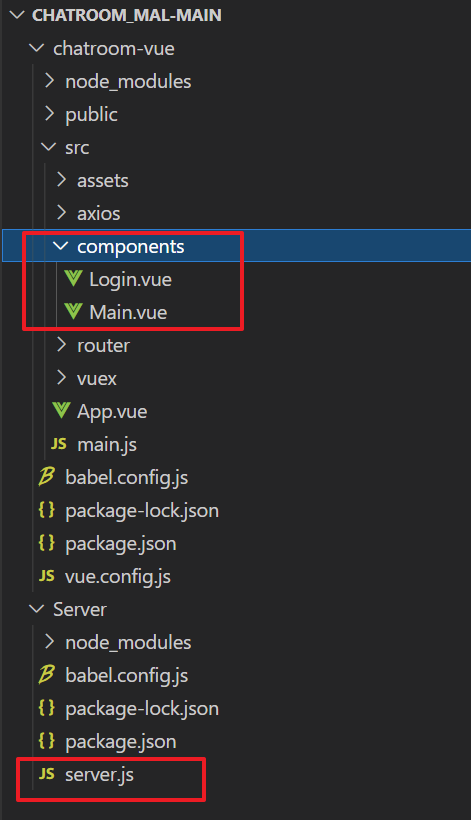Screen dimensions: 471x820
Task: Click the Vue icon beside Login.vue
Action: [x=73, y=279]
